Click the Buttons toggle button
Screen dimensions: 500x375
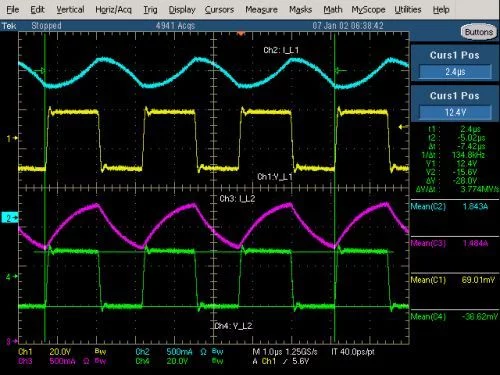479,32
